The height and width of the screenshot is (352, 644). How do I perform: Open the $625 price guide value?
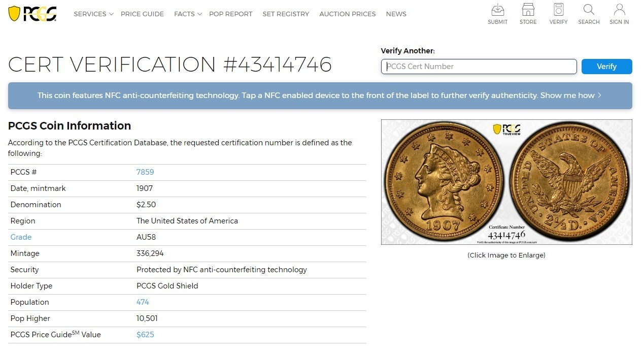(x=145, y=335)
